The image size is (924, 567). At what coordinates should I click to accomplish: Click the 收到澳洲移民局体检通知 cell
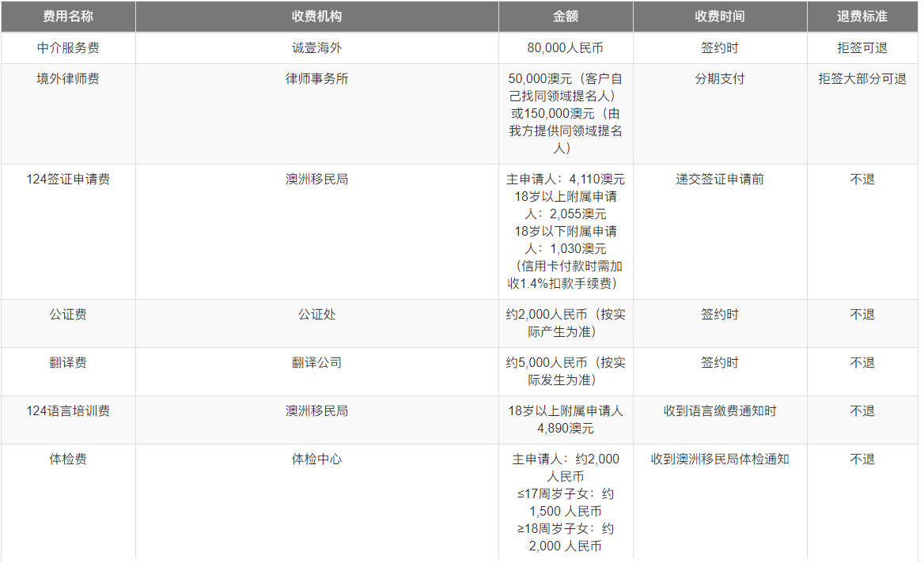pos(720,501)
